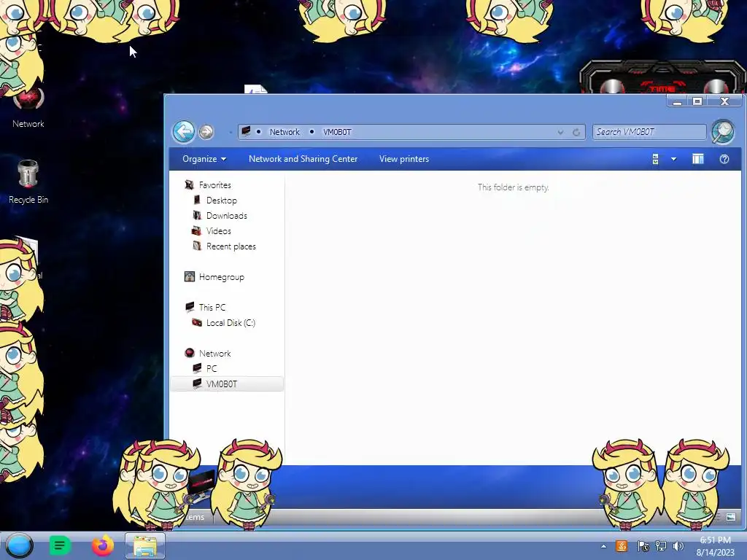
Task: Open Action Center flag icon
Action: pos(643,546)
